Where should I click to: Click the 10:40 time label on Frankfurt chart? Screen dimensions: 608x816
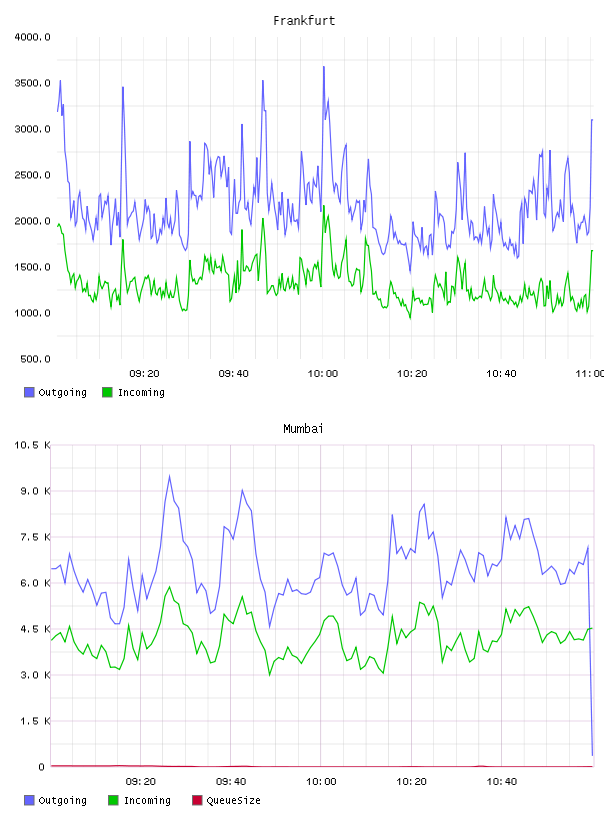(501, 374)
